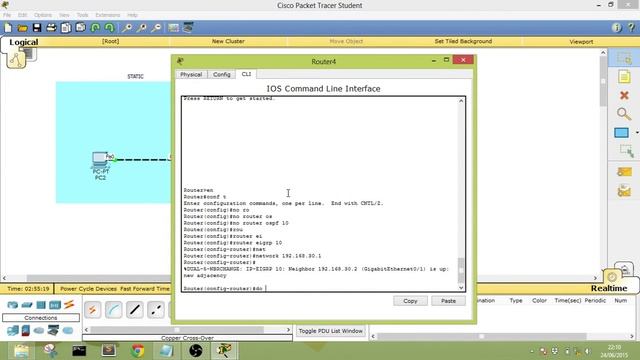Switch to Logical workspace tab
The image size is (640, 360).
click(24, 42)
